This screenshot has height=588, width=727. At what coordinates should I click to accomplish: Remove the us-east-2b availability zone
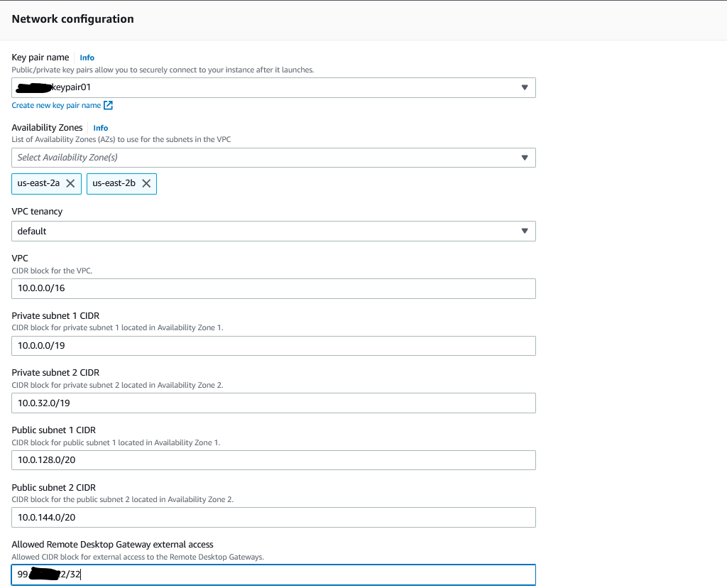pos(146,183)
